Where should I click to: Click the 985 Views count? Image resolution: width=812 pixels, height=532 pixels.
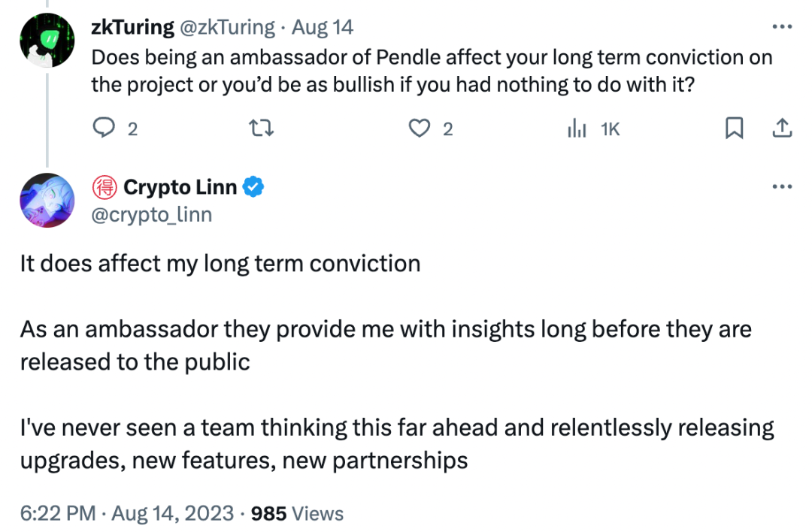(297, 513)
